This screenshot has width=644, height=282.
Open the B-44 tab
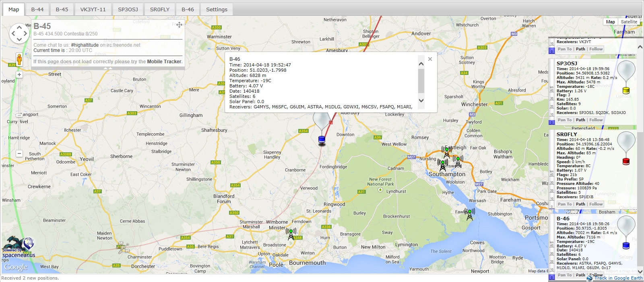(x=37, y=9)
